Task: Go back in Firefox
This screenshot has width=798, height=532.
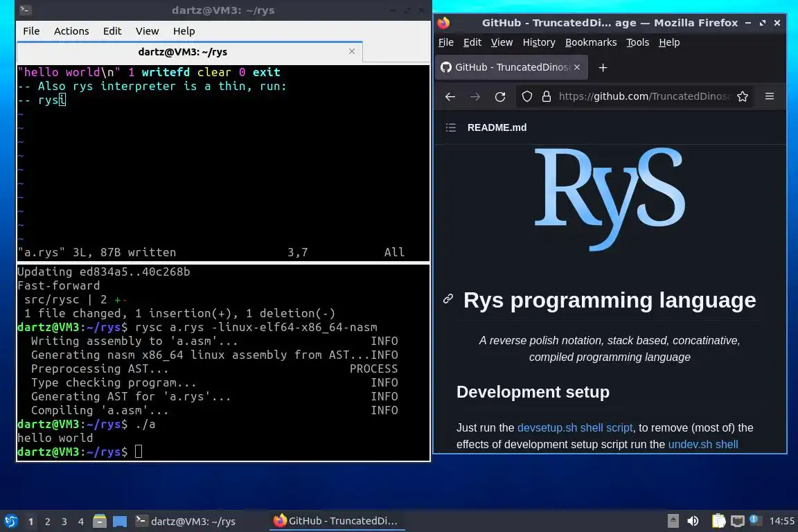Action: pyautogui.click(x=450, y=97)
